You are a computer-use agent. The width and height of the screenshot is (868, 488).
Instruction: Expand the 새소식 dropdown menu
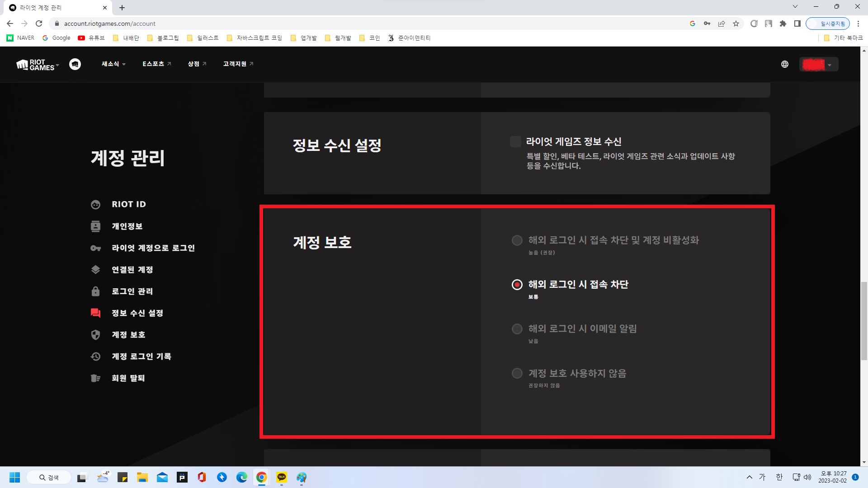(113, 64)
